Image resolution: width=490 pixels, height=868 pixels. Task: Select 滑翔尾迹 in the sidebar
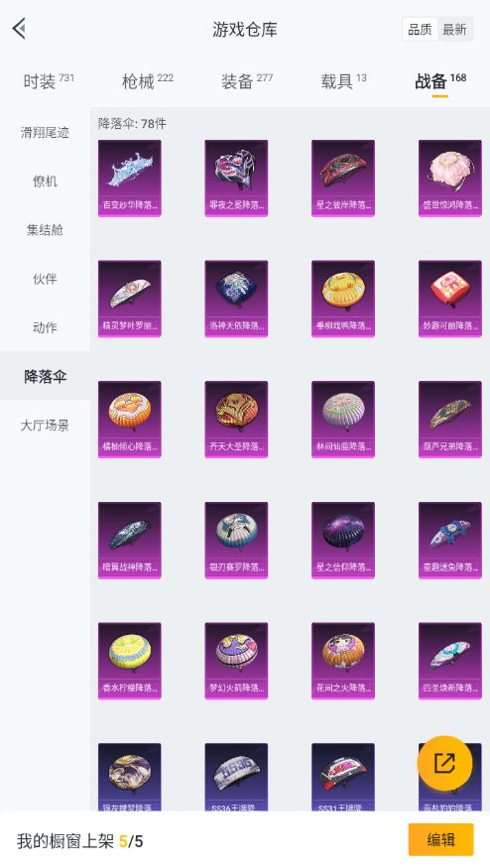(x=45, y=132)
